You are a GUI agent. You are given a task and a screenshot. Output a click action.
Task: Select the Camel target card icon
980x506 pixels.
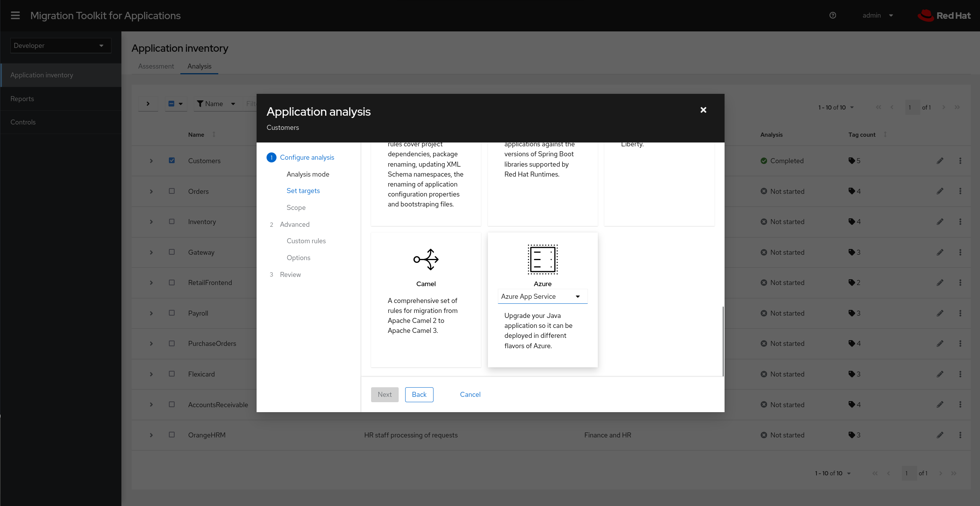click(426, 259)
